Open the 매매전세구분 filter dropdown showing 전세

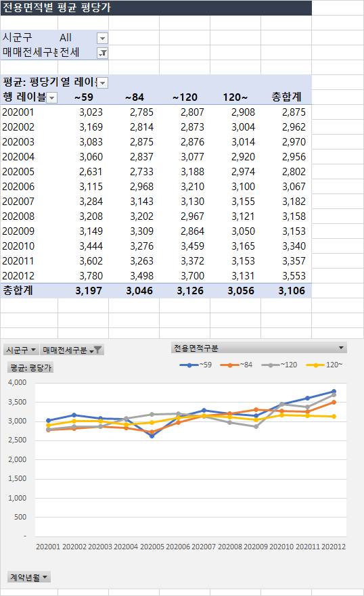click(x=102, y=53)
